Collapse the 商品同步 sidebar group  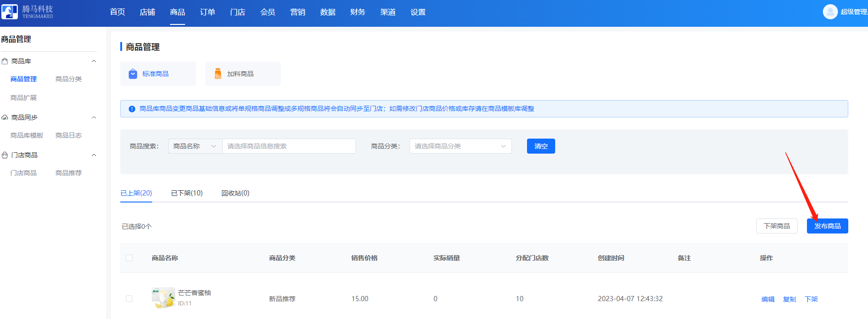tap(94, 117)
